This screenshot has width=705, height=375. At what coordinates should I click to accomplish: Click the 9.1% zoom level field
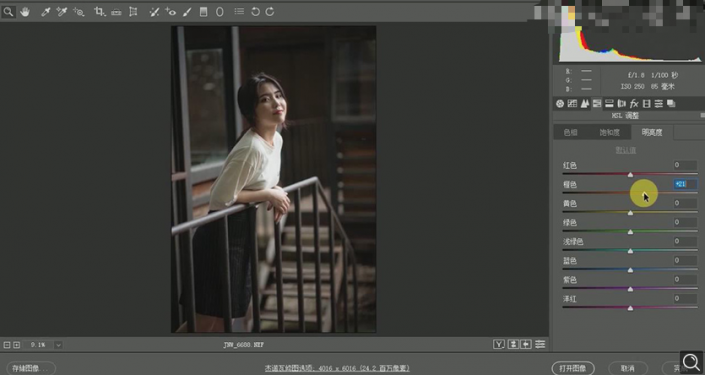click(38, 345)
